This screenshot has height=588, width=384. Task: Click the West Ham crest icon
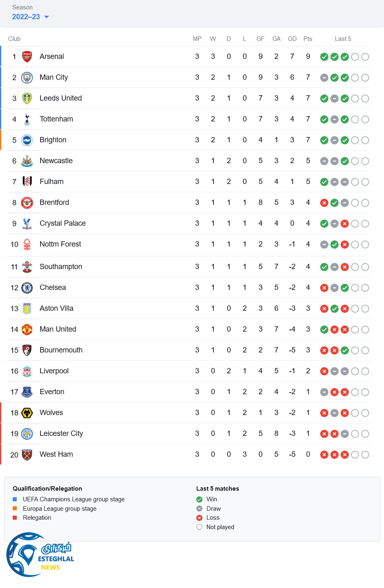tap(27, 455)
